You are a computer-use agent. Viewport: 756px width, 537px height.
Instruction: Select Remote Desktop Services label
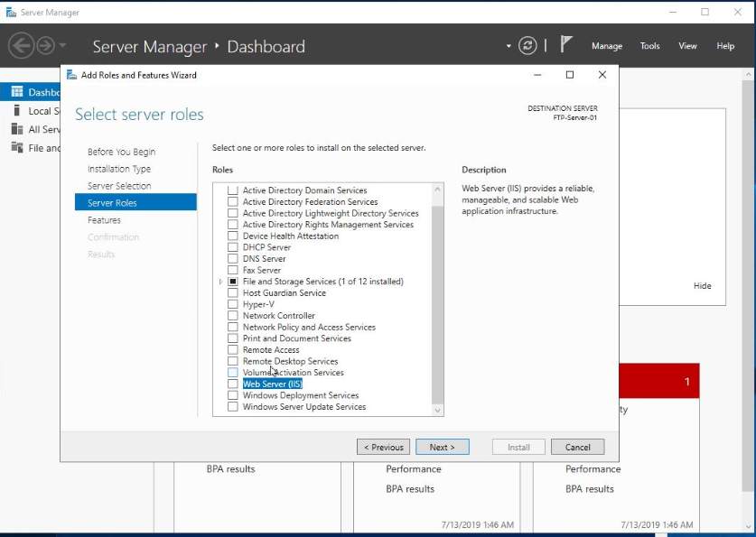(x=290, y=361)
